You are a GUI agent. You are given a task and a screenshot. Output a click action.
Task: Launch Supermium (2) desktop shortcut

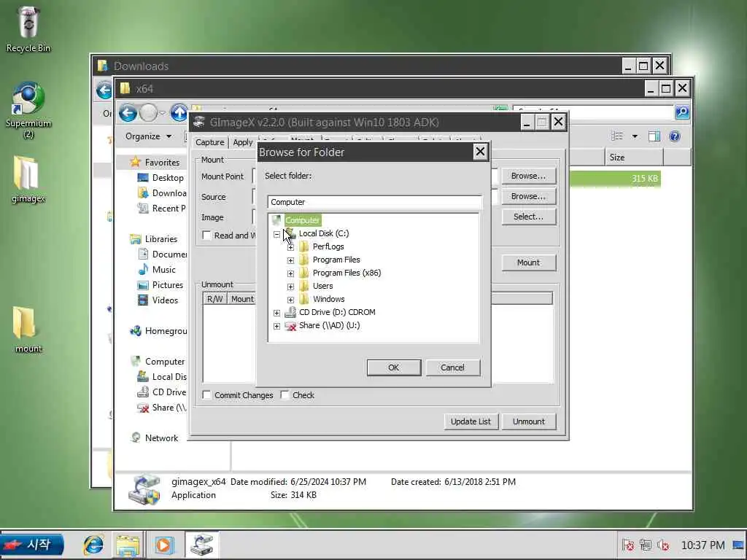pos(28,109)
